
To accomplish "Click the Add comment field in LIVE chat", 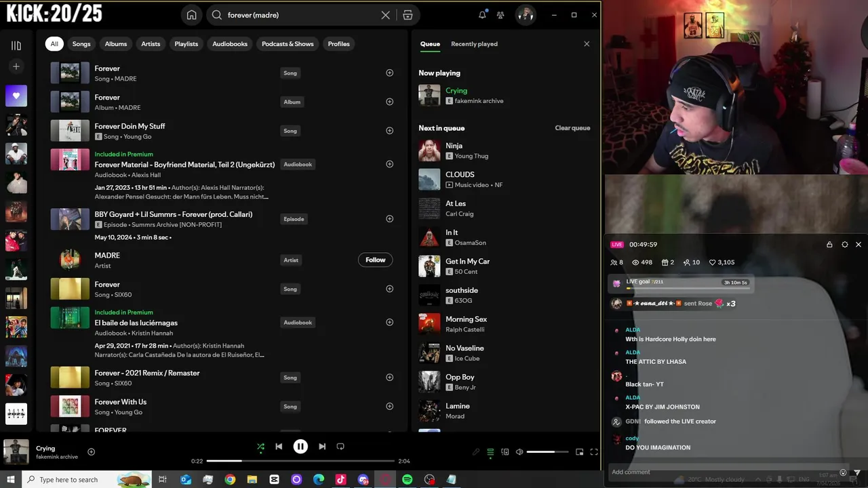I will 719,472.
